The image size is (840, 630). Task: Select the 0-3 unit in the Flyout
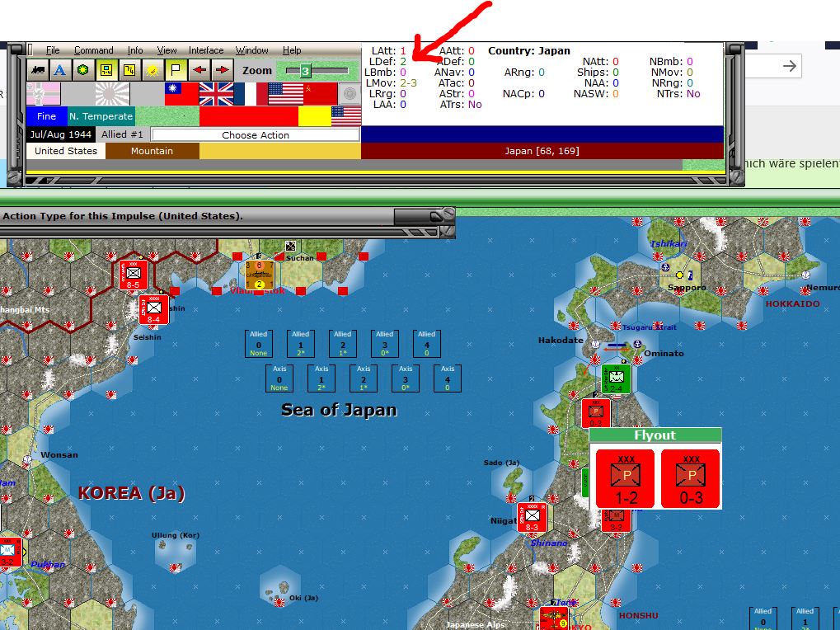tap(691, 478)
